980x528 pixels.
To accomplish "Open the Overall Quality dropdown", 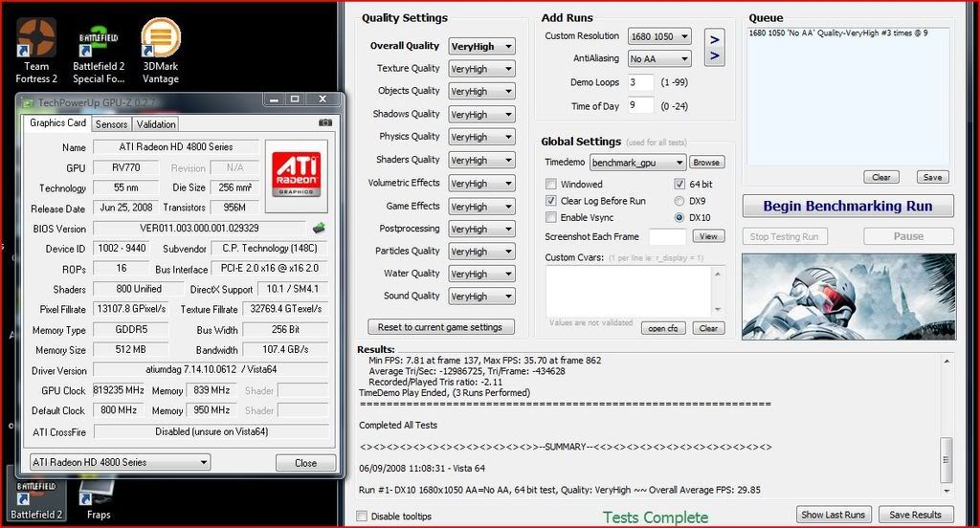I will click(481, 46).
